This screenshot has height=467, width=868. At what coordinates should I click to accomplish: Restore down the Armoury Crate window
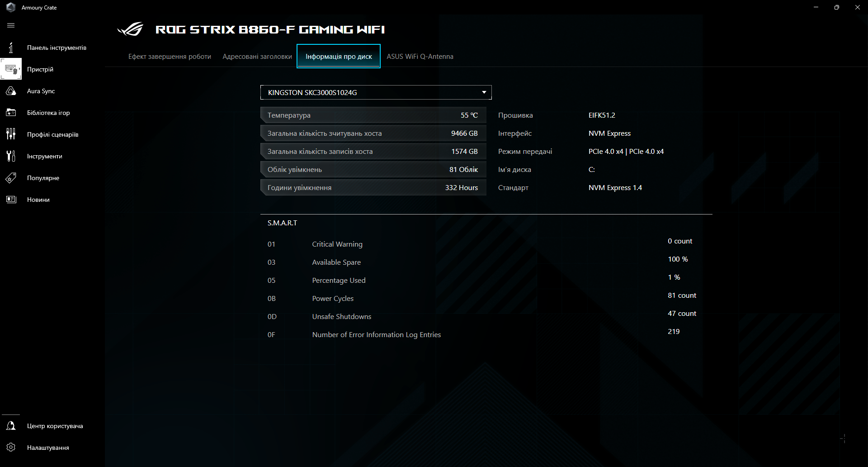837,7
